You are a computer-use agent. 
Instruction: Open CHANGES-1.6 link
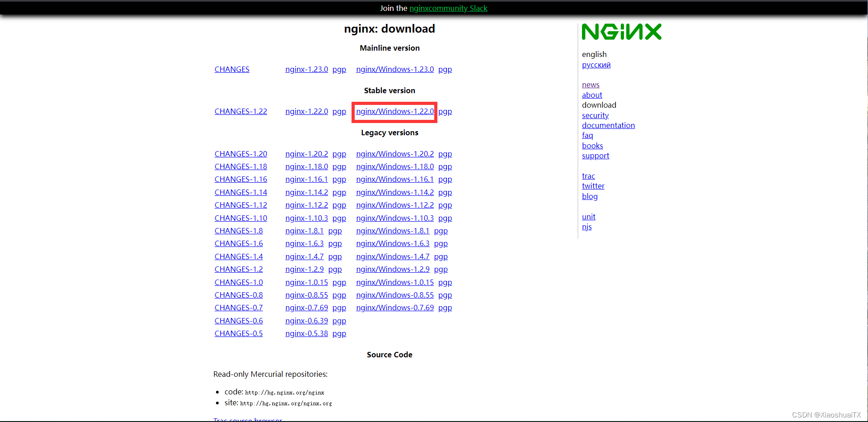click(239, 243)
